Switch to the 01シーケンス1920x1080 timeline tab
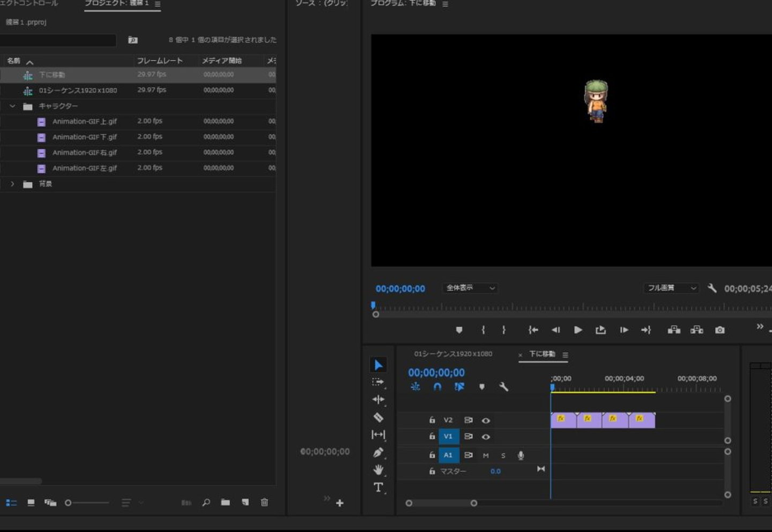 (x=453, y=354)
